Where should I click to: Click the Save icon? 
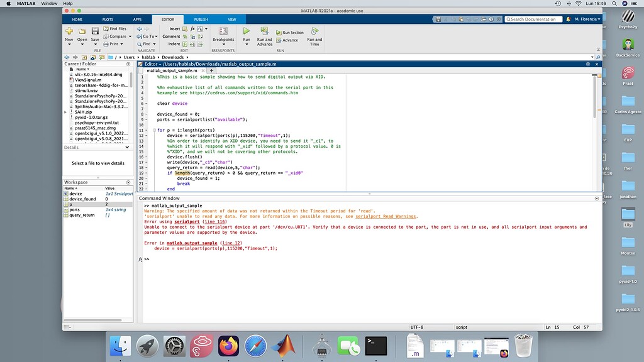tap(94, 30)
